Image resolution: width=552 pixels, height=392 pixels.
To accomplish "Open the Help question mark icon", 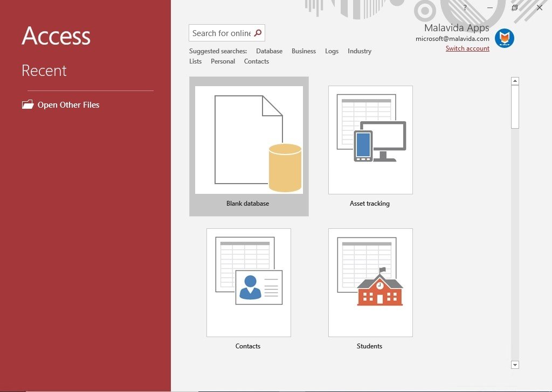I will 465,8.
